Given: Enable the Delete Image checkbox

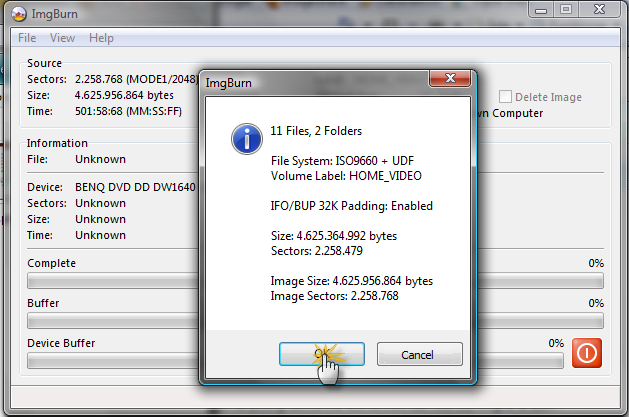Looking at the screenshot, I should tap(505, 97).
